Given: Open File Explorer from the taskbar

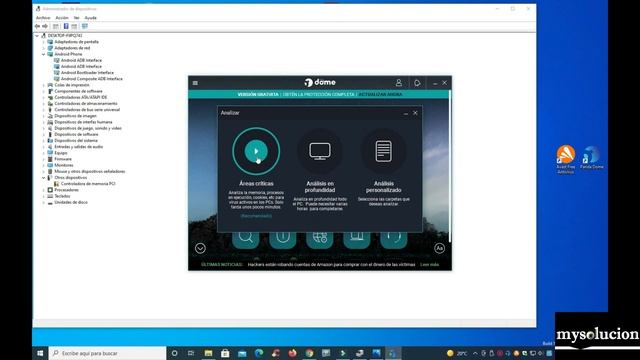Looking at the screenshot, I should pos(208,353).
